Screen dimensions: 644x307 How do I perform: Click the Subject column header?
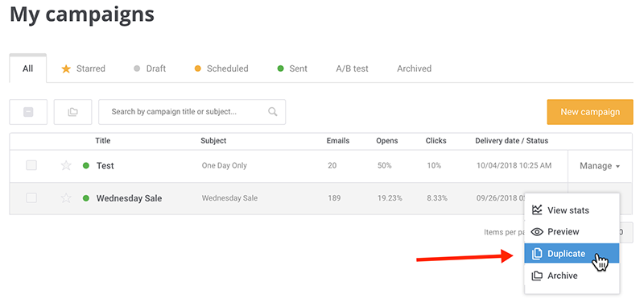[213, 140]
